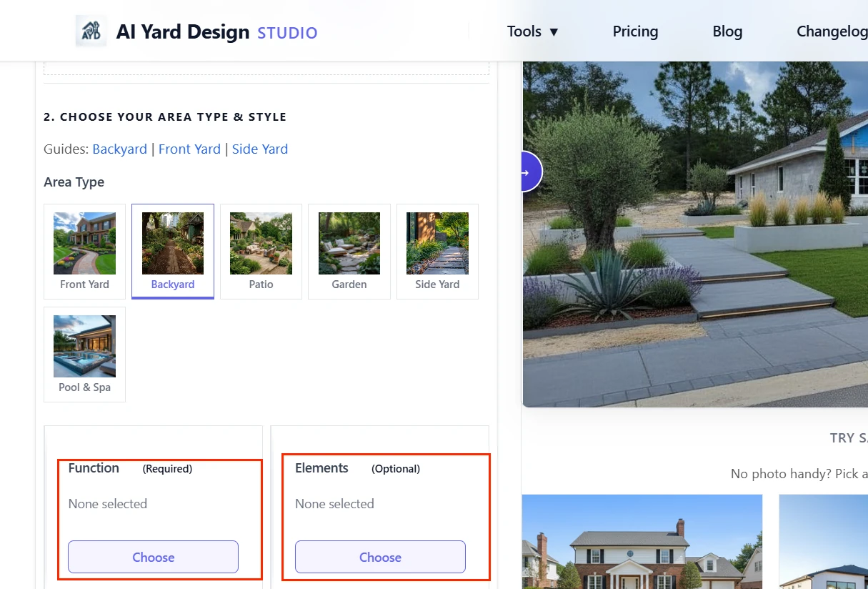Select the Backyard area type card
The height and width of the screenshot is (589, 868).
click(173, 252)
